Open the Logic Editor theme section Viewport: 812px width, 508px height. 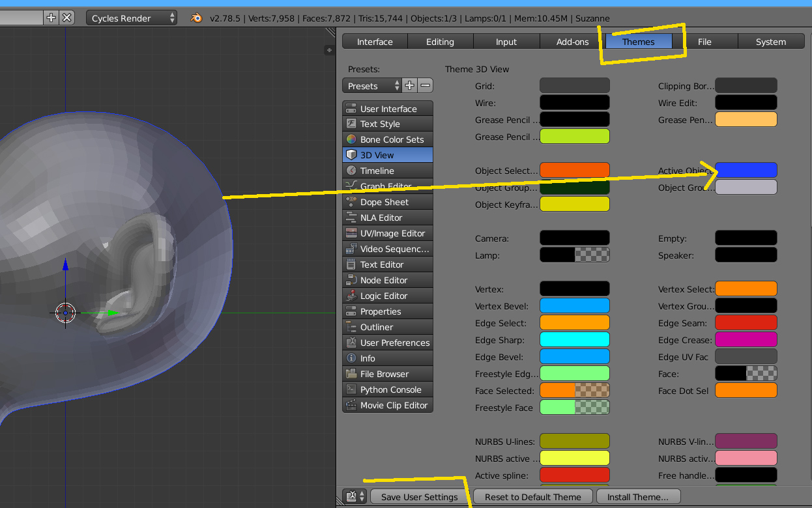[x=387, y=296]
